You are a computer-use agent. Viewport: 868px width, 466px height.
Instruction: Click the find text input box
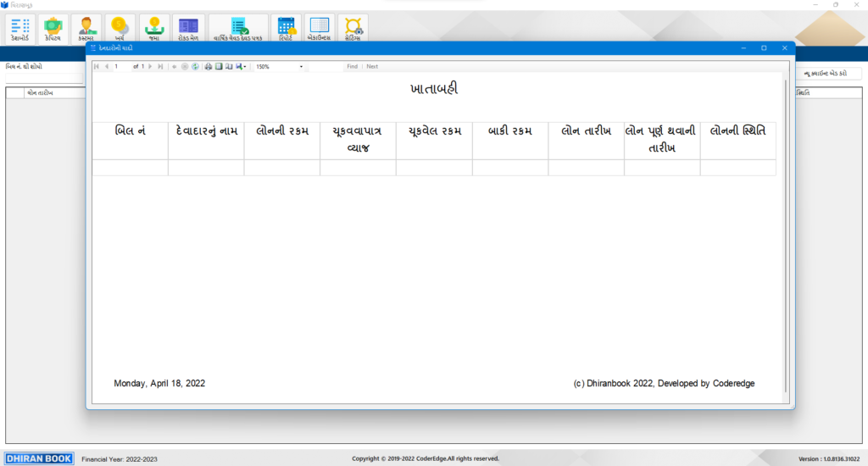[325, 66]
